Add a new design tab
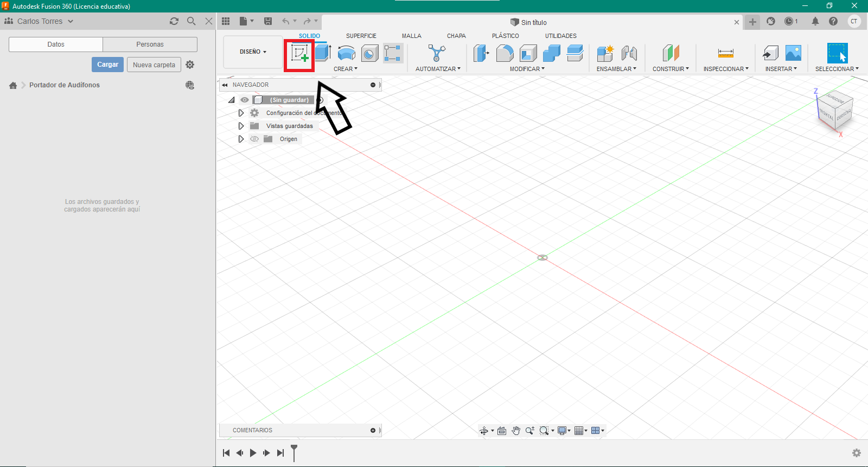 point(752,22)
